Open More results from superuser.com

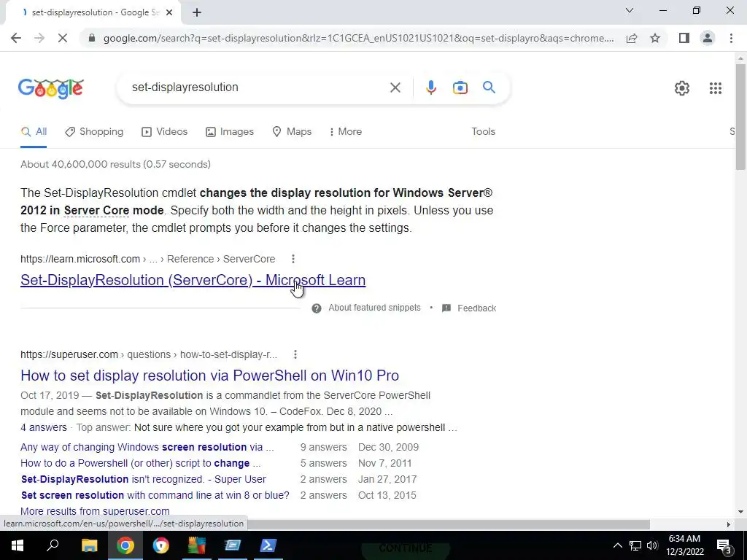pyautogui.click(x=95, y=511)
